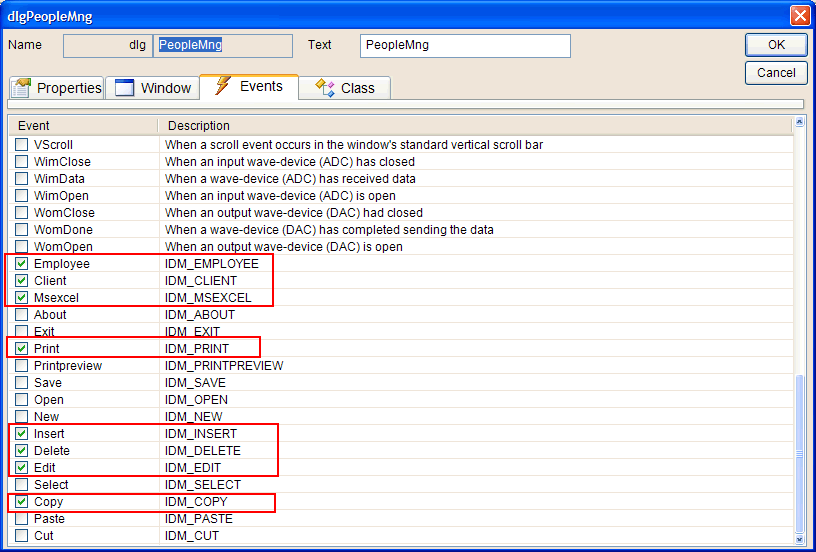Close the dlgPeopleMng dialog window

[x=799, y=17]
